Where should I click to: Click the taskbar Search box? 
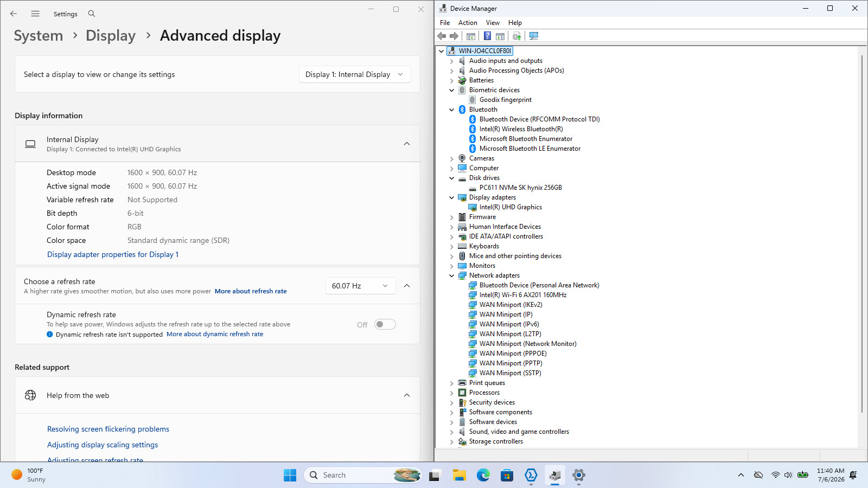click(x=362, y=475)
